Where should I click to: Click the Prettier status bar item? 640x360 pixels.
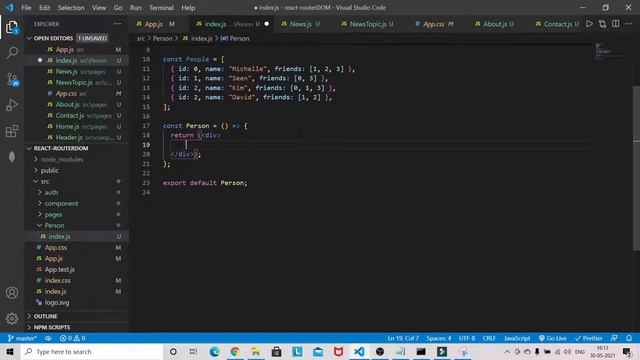click(589, 338)
